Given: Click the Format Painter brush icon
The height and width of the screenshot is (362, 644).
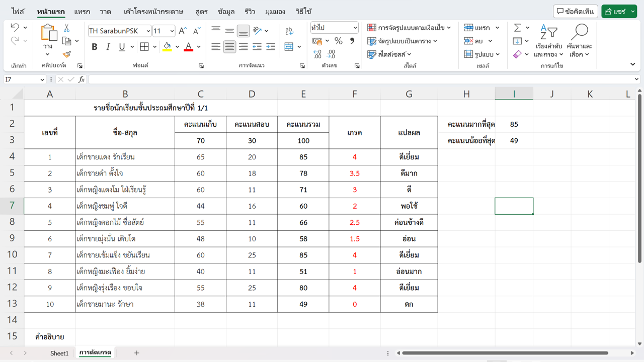Looking at the screenshot, I should (67, 54).
